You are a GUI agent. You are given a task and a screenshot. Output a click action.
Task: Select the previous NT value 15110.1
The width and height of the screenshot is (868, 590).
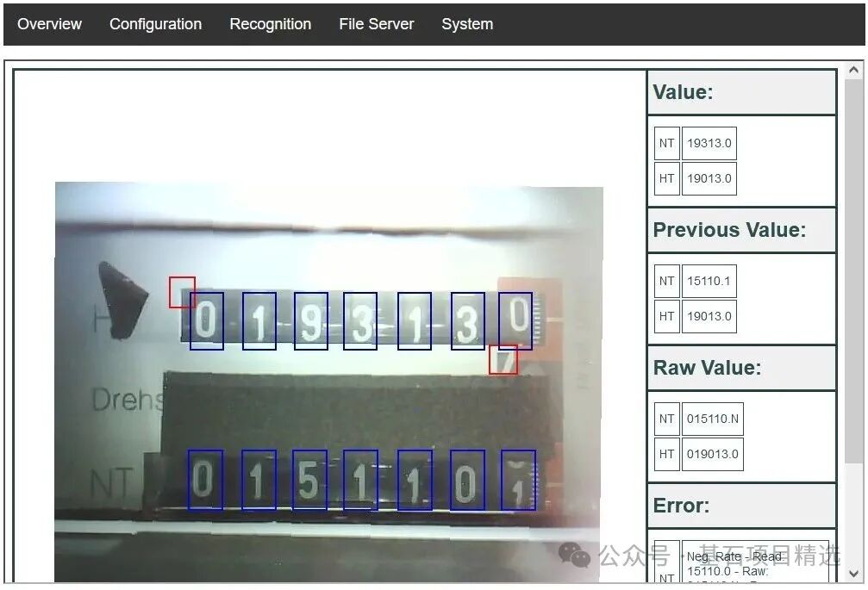pyautogui.click(x=710, y=280)
